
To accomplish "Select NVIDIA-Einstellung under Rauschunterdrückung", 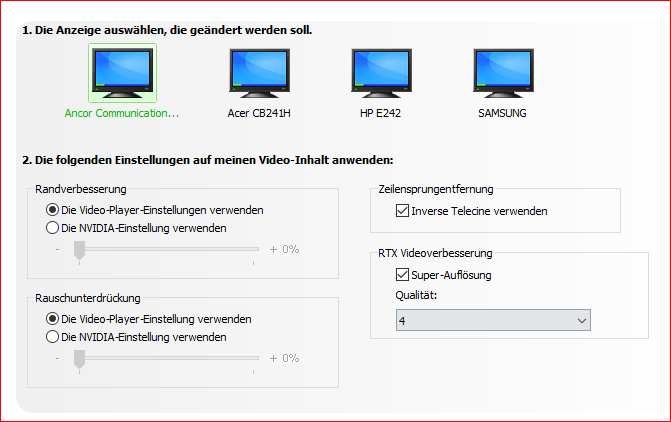I will point(52,337).
